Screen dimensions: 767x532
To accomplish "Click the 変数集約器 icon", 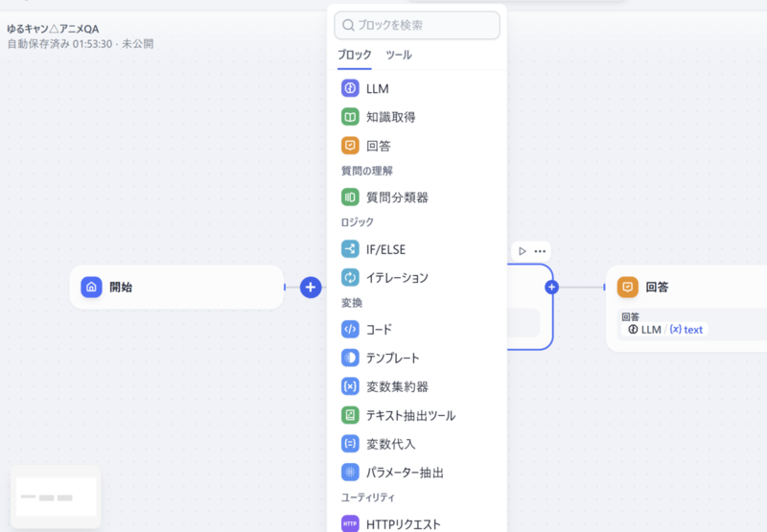I will [350, 386].
